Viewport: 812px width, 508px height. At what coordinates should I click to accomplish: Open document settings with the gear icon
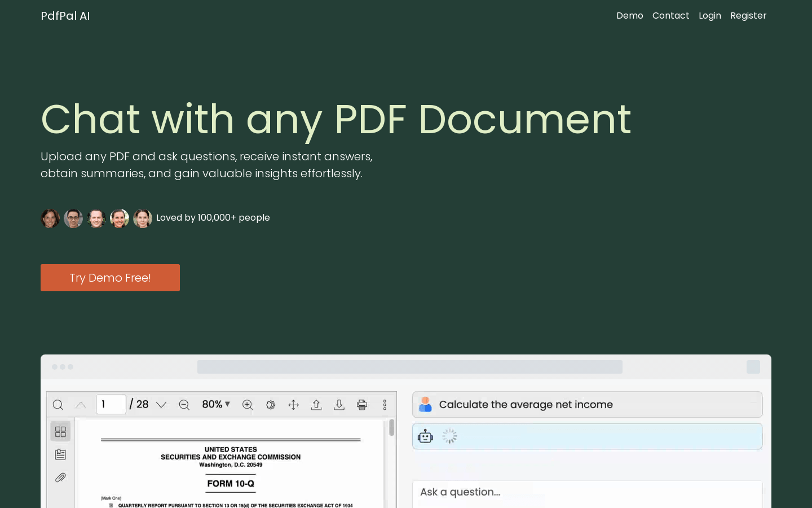271,405
